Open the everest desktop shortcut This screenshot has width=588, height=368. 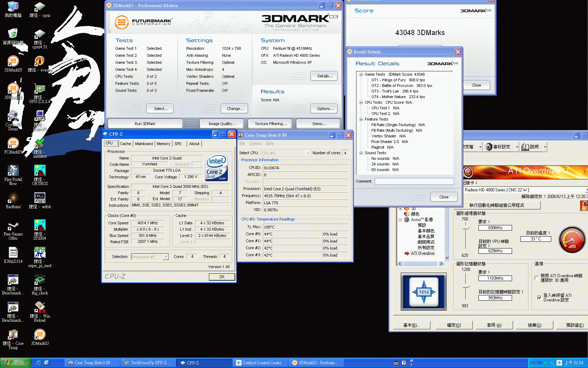click(x=40, y=63)
